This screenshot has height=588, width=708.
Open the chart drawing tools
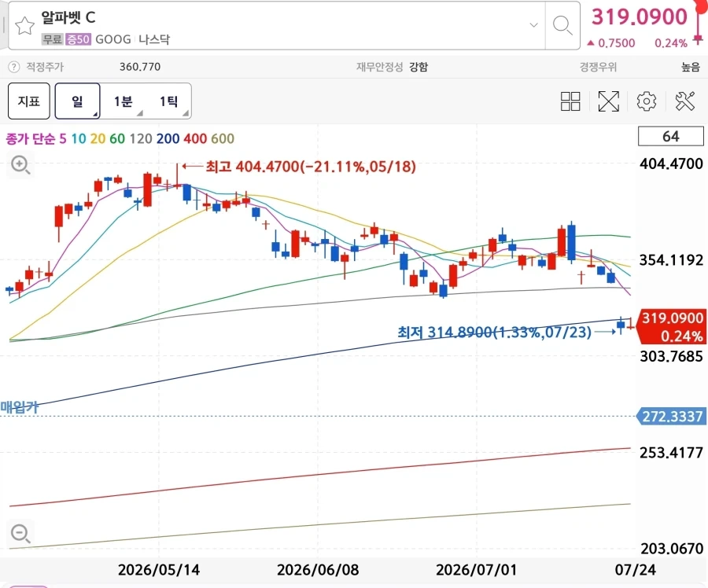coord(684,101)
